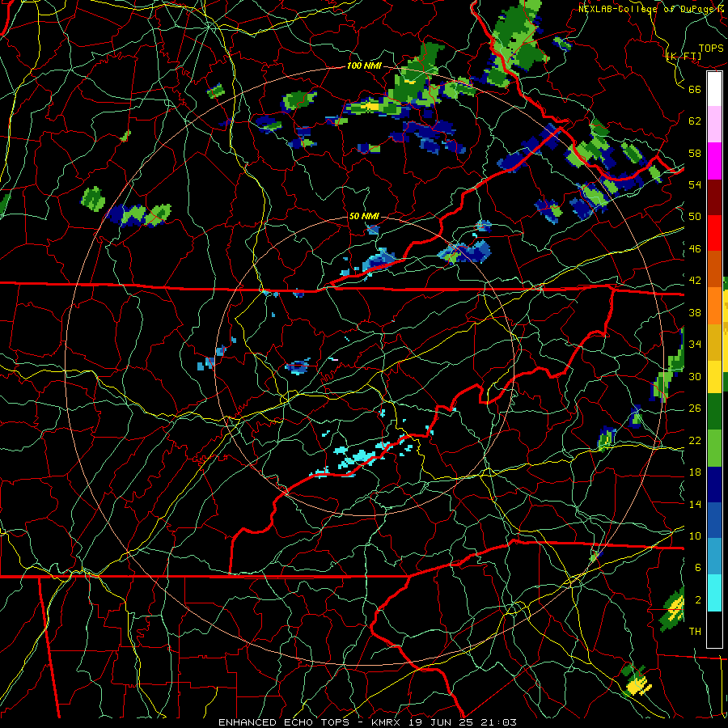Click the legend value 22
Image resolution: width=728 pixels, height=728 pixels.
pos(695,440)
